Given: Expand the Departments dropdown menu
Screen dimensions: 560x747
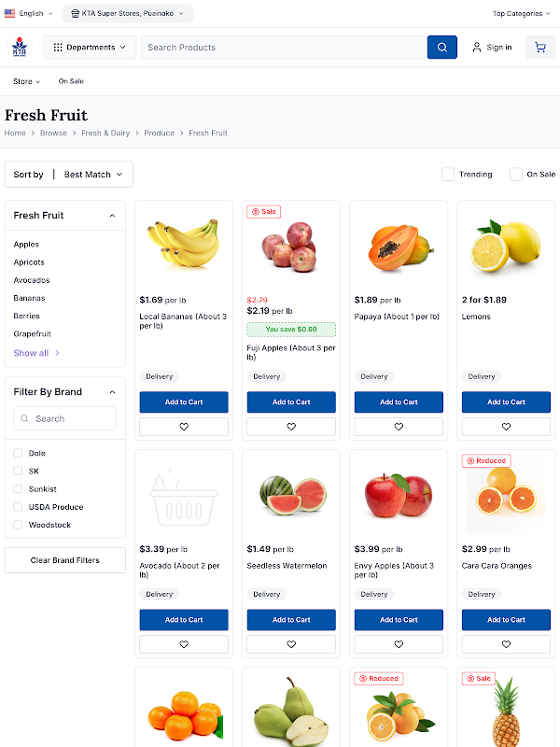Looking at the screenshot, I should pos(90,47).
